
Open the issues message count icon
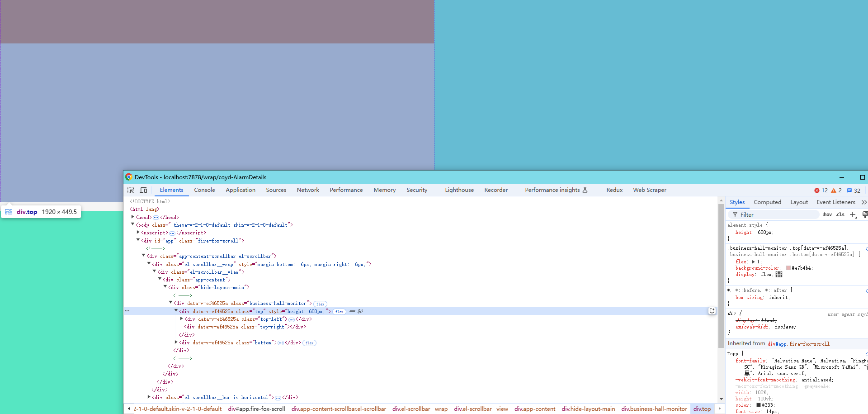(849, 190)
